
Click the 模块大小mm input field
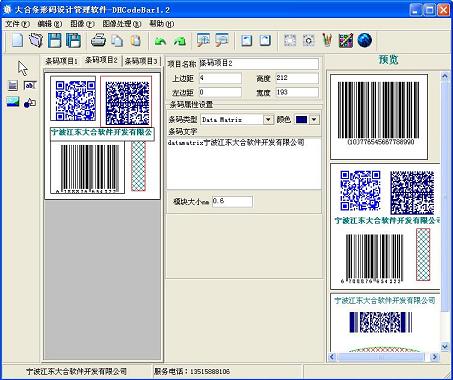[232, 201]
